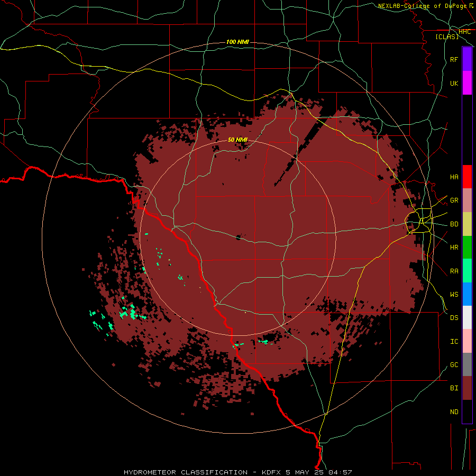Viewport: 476px width, 476px height.
Task: Click the 'GR' legend label
Action: click(x=454, y=200)
